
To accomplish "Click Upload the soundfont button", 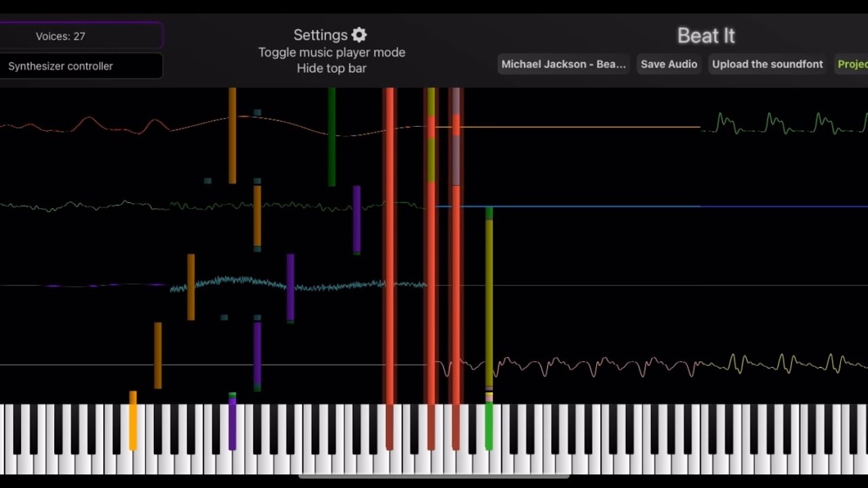I will (768, 64).
